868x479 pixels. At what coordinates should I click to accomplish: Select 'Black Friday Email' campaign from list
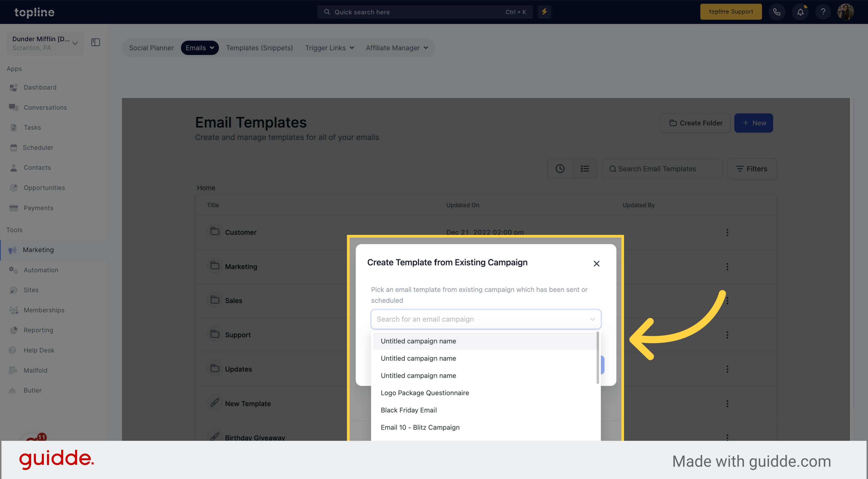pos(408,409)
